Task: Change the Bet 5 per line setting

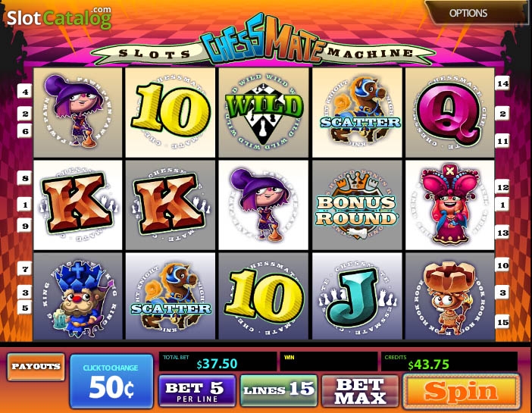Action: [x=197, y=390]
